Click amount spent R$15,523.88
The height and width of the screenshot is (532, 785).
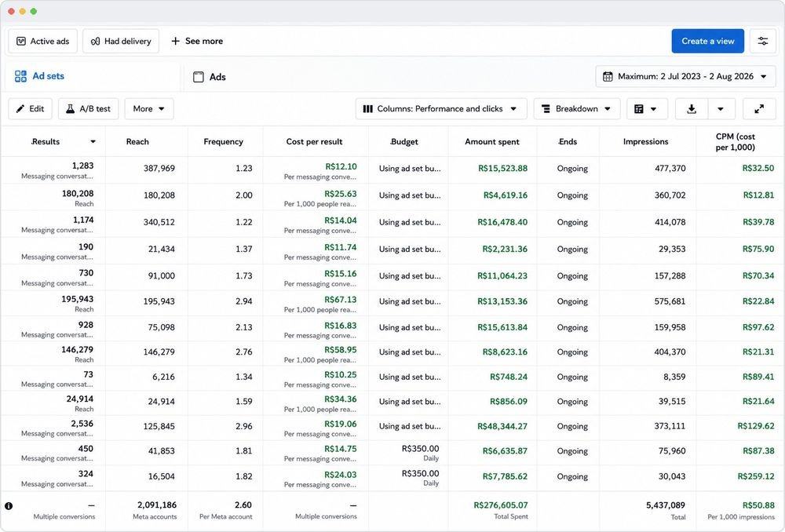(502, 168)
